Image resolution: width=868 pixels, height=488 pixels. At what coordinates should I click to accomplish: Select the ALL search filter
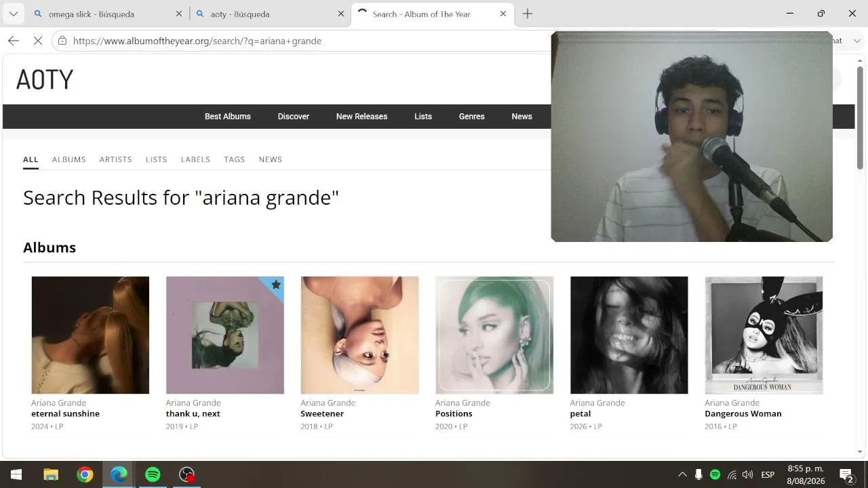tap(31, 159)
